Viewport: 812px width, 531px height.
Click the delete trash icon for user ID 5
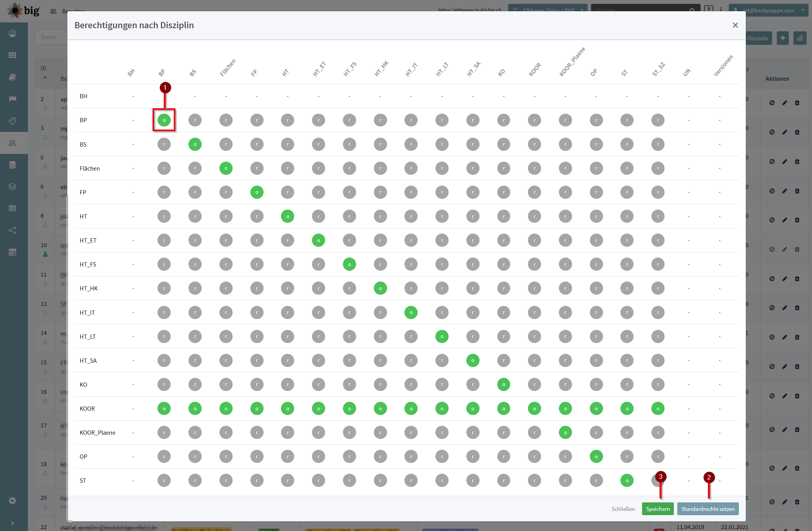pyautogui.click(x=797, y=162)
